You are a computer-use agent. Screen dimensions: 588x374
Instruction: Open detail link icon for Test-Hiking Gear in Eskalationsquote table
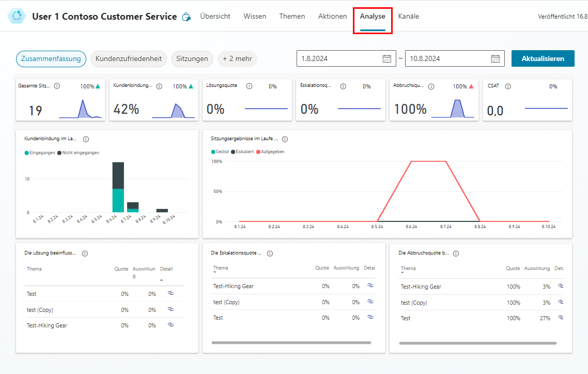pyautogui.click(x=370, y=286)
